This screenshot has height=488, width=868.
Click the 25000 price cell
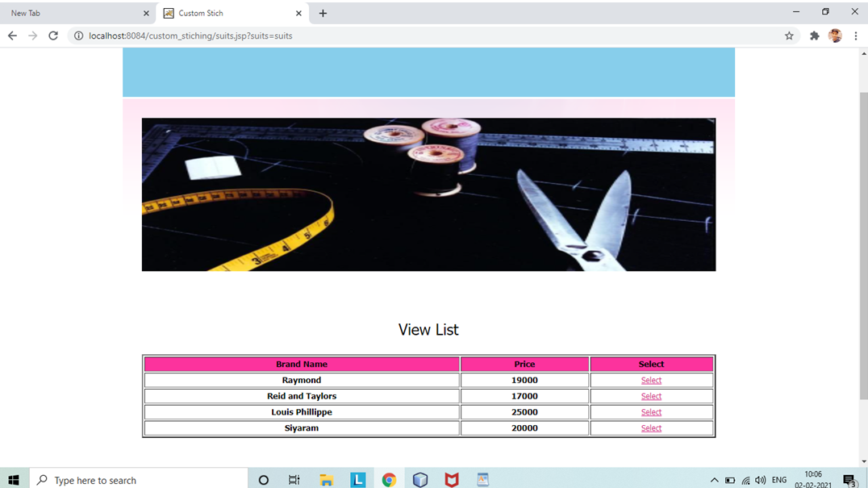click(x=524, y=412)
